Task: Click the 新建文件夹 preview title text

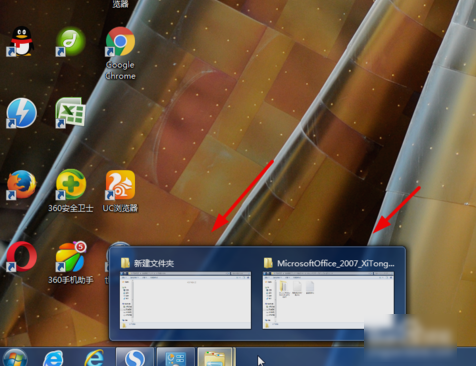Action: pyautogui.click(x=154, y=264)
